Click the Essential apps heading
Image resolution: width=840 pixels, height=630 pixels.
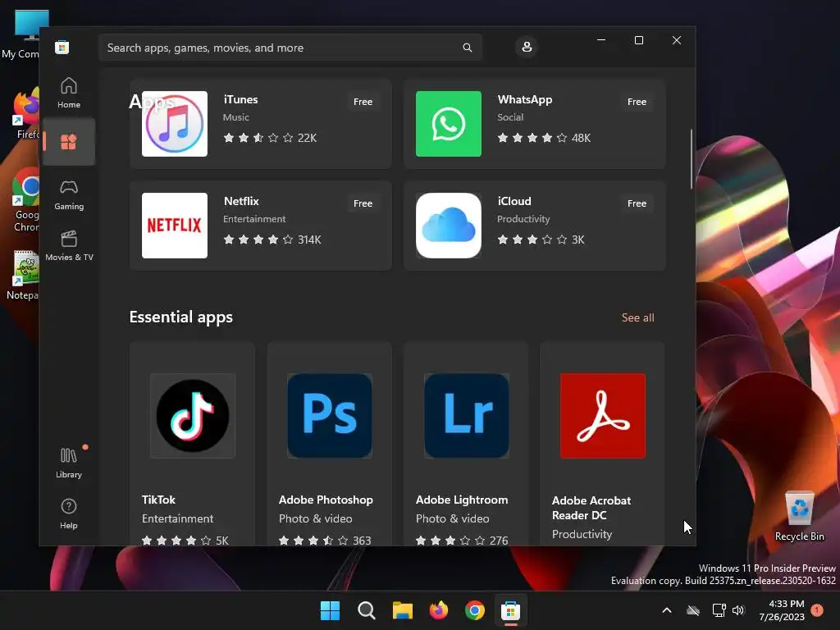tap(181, 317)
